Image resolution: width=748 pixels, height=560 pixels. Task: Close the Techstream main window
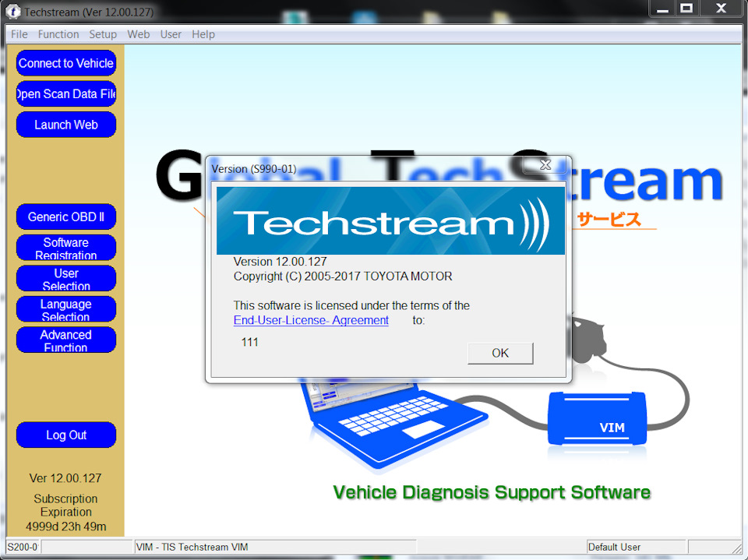click(721, 8)
